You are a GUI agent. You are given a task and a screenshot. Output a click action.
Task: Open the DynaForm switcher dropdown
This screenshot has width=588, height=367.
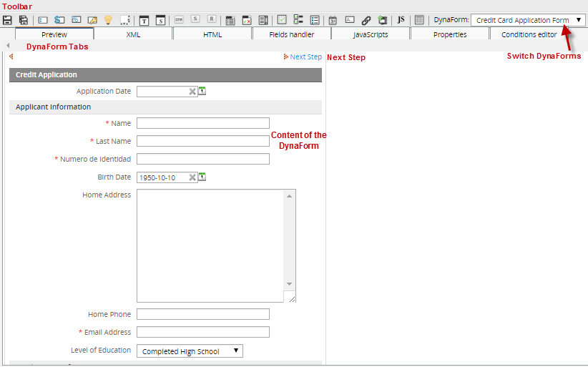point(528,20)
